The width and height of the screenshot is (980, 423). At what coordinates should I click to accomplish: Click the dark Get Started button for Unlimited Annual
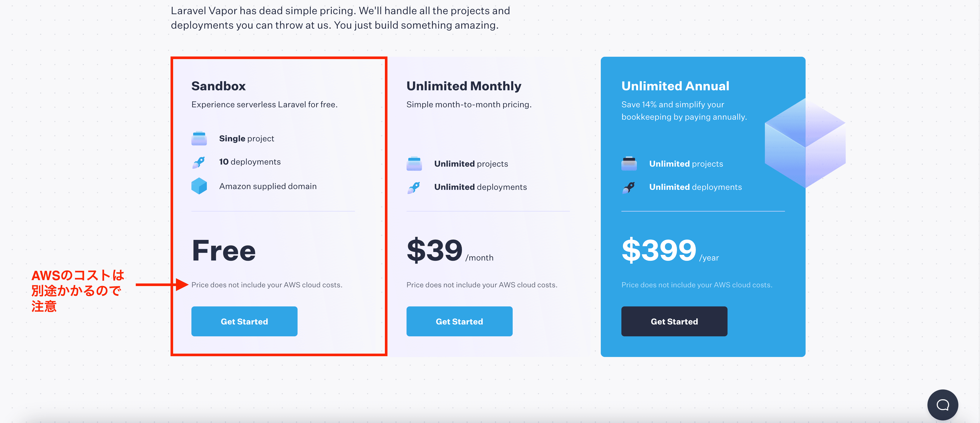tap(674, 321)
